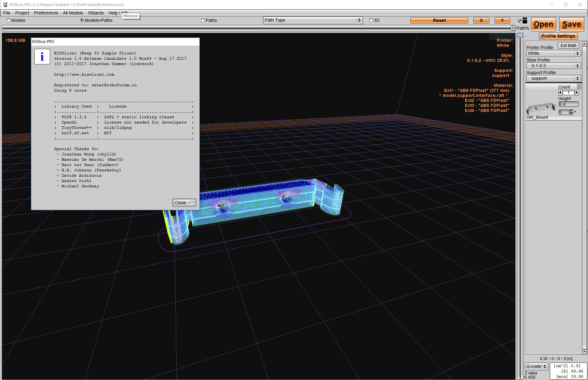
Task: Decrease the model Count with left arrow
Action: (x=560, y=93)
